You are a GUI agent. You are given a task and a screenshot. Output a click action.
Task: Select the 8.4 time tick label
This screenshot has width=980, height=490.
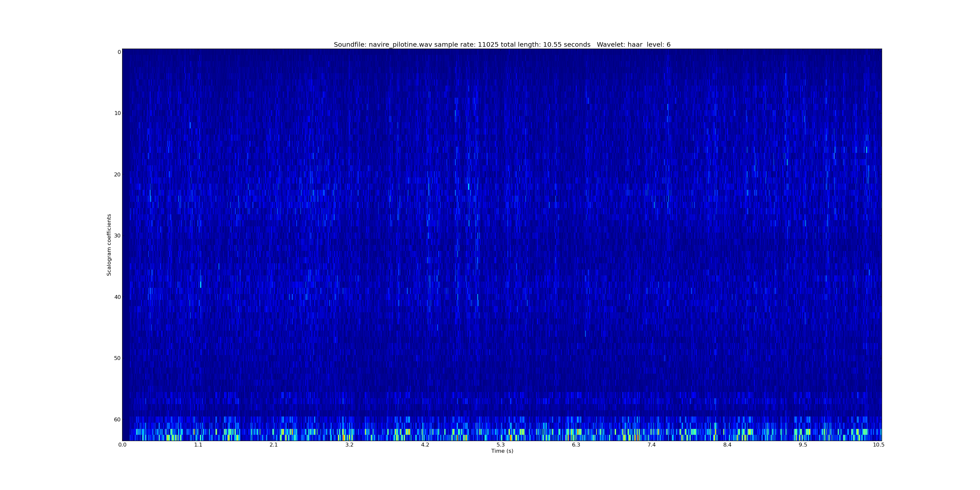click(727, 445)
